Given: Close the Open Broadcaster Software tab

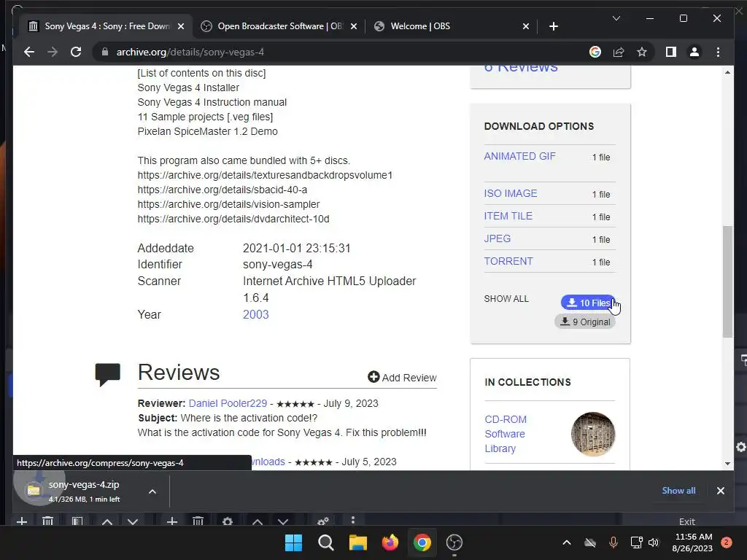Looking at the screenshot, I should pyautogui.click(x=354, y=26).
